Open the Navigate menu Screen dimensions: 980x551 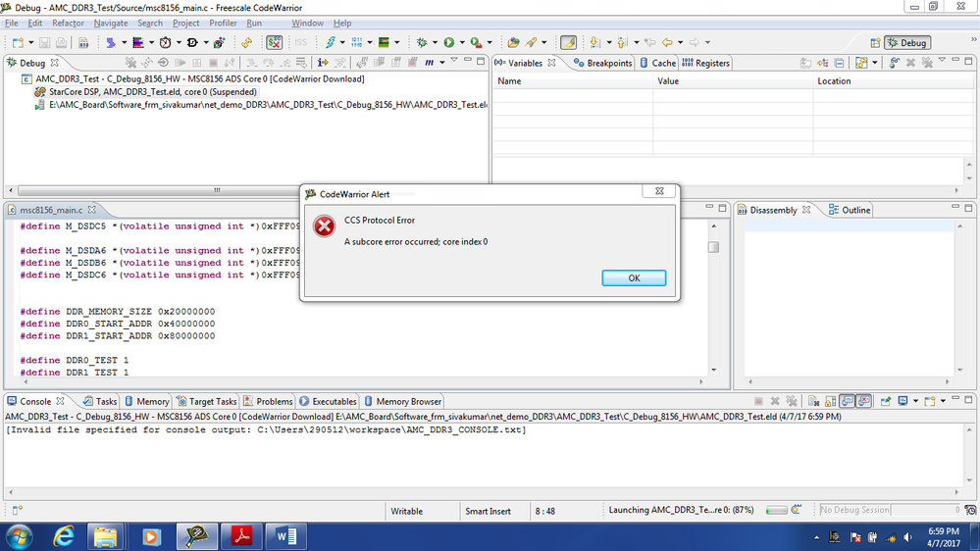(111, 24)
